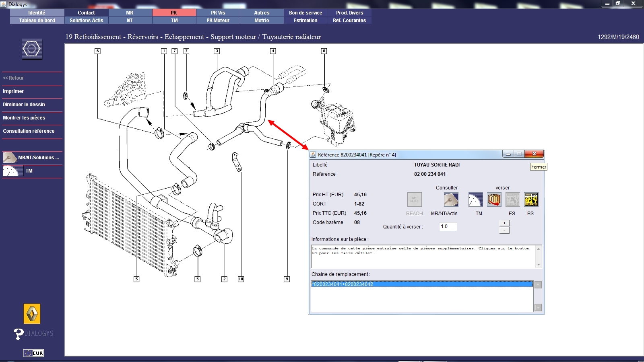Viewport: 644px width, 362px height.
Task: Open the TM clock icon in reference dialog
Action: coord(475,200)
